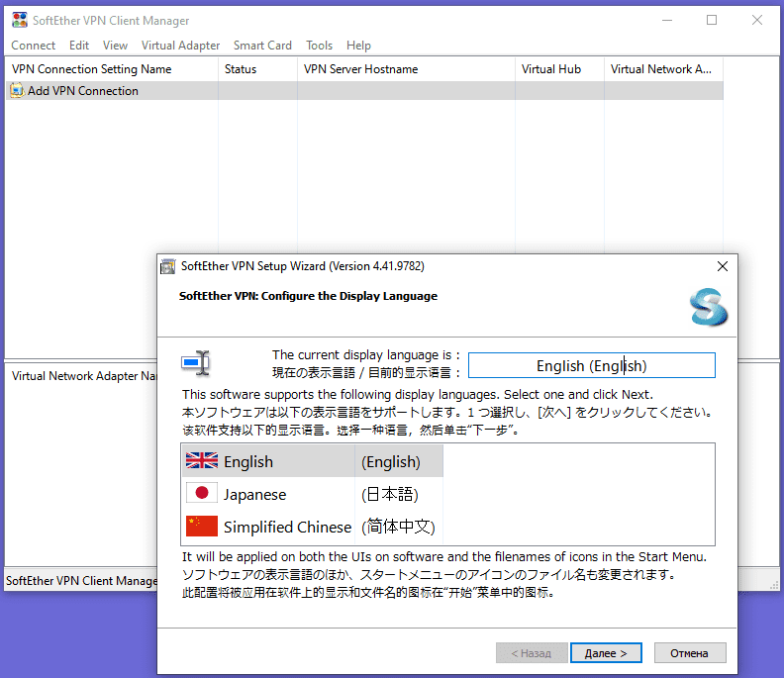
Task: Click the VPN Connection Setting Name column header
Action: pyautogui.click(x=112, y=69)
